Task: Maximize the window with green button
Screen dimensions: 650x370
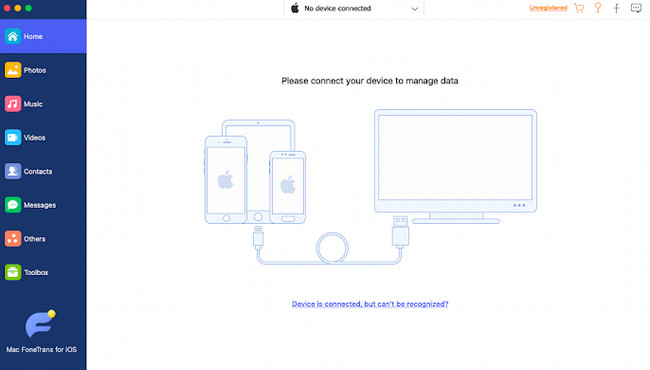Action: pos(29,8)
